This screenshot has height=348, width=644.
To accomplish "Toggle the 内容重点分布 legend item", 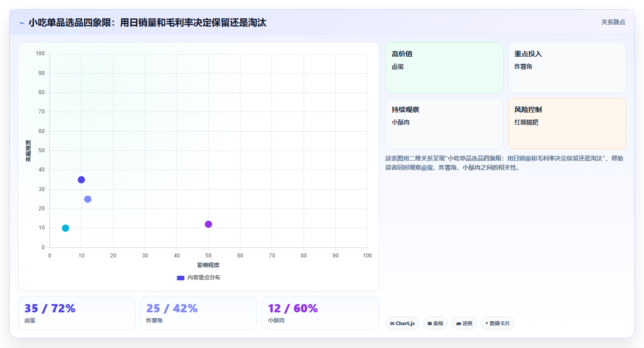I will [x=199, y=278].
